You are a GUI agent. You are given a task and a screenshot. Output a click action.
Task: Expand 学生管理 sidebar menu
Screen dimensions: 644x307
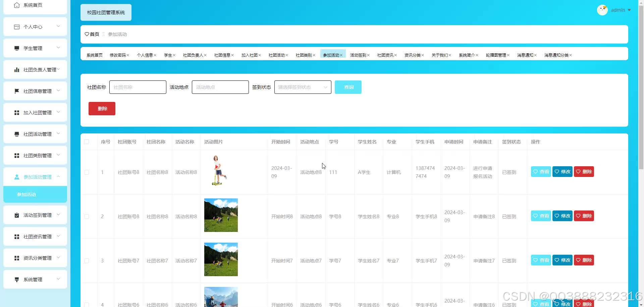click(58, 48)
